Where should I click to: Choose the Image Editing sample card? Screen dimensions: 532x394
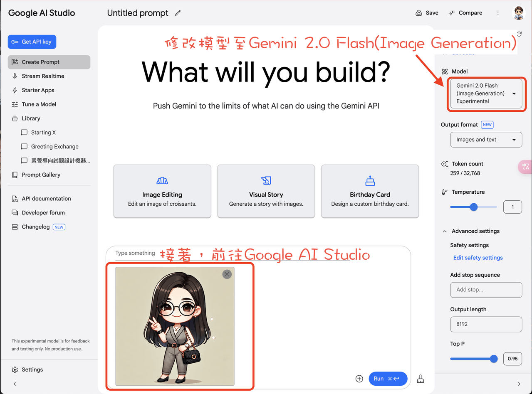[x=162, y=191]
